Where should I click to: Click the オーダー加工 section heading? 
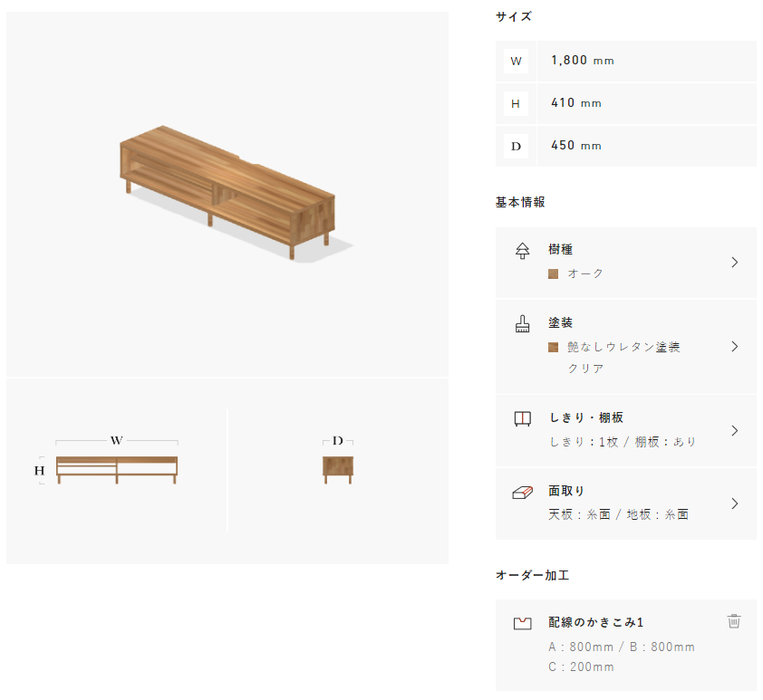pyautogui.click(x=532, y=576)
